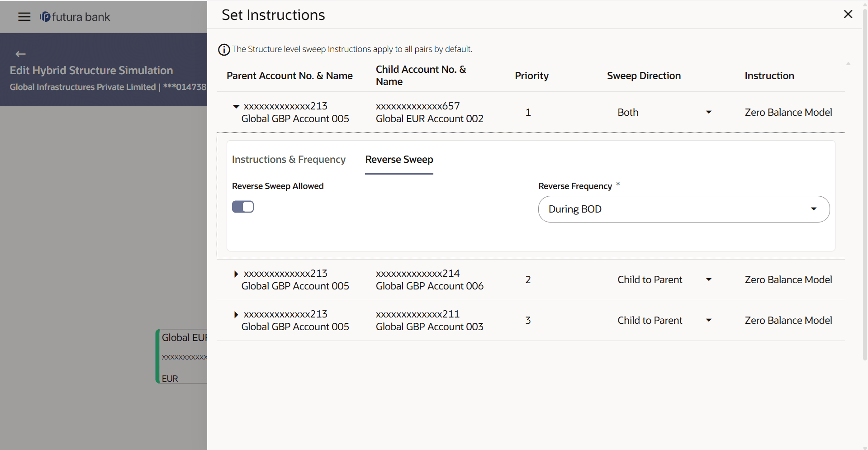Go back using the left arrow
Screen dimensions: 868x450
20,54
